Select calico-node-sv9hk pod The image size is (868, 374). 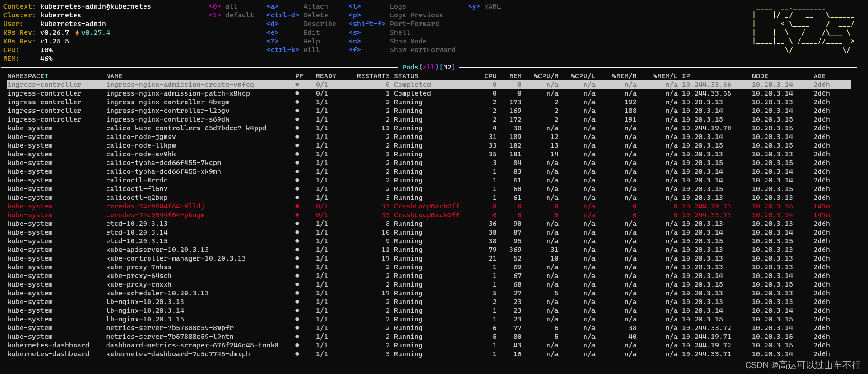(429, 154)
